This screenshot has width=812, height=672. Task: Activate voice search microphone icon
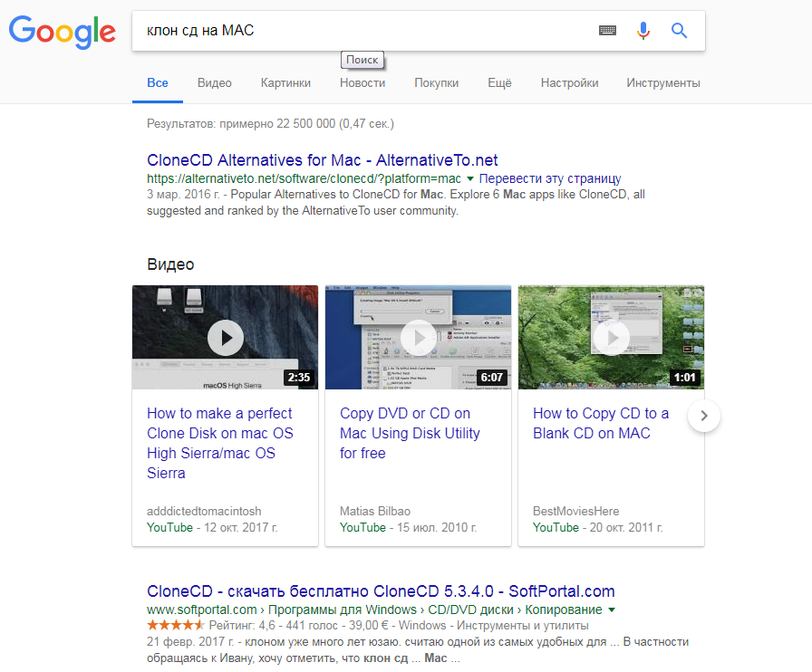point(643,31)
